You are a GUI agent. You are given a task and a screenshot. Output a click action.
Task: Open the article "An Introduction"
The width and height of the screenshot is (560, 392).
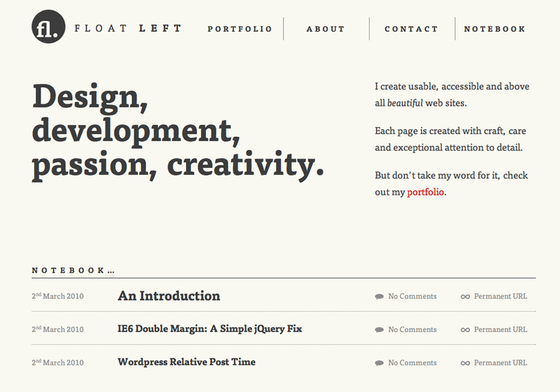(x=169, y=296)
